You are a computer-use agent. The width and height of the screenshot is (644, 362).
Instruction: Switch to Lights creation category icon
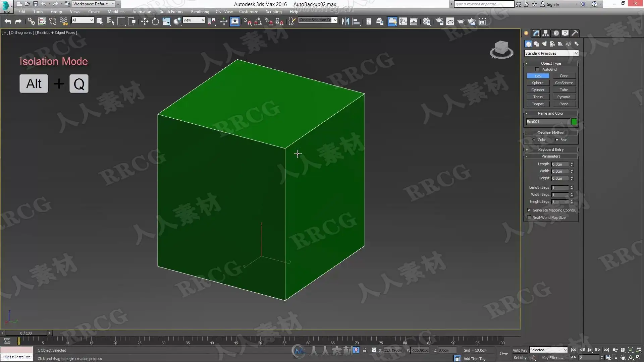tap(544, 44)
